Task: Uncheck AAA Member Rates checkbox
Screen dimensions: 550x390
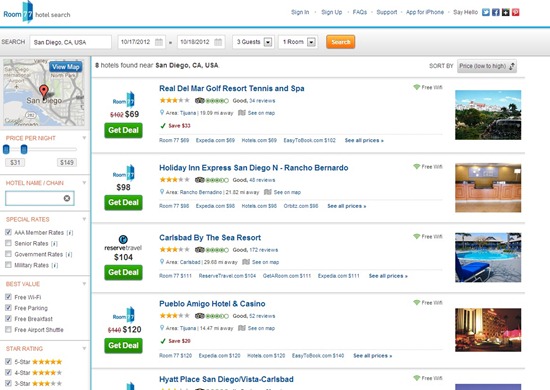Action: click(x=8, y=232)
